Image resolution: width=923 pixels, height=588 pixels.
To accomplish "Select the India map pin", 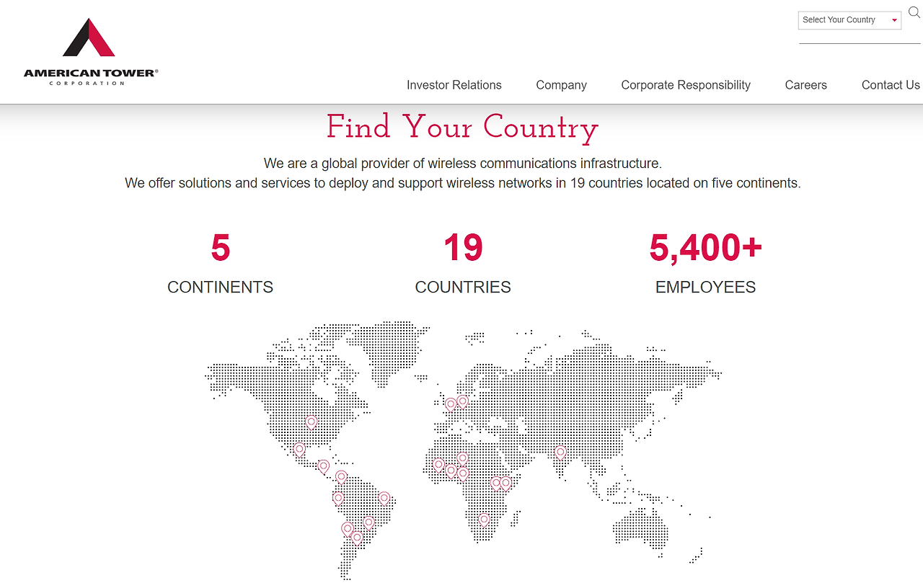I will (560, 453).
